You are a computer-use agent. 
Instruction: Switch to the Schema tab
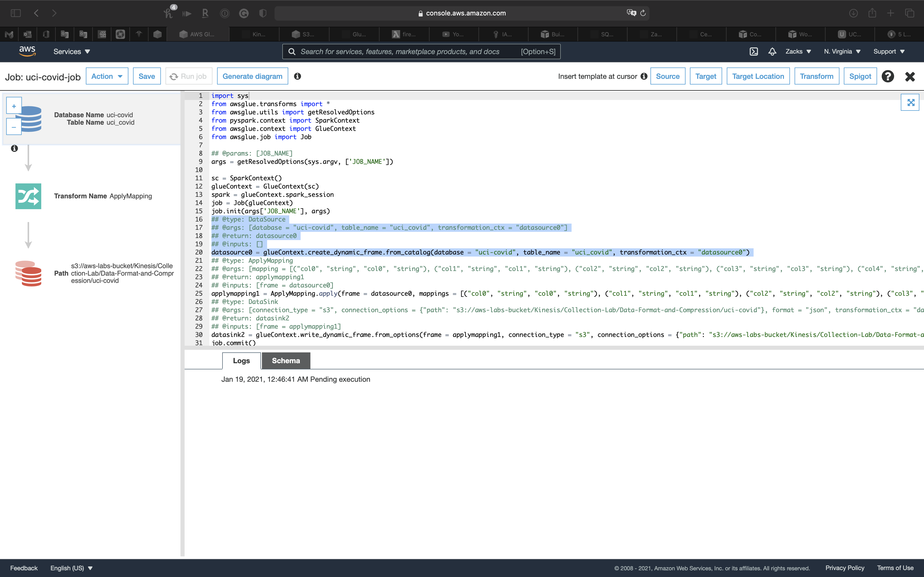tap(286, 361)
